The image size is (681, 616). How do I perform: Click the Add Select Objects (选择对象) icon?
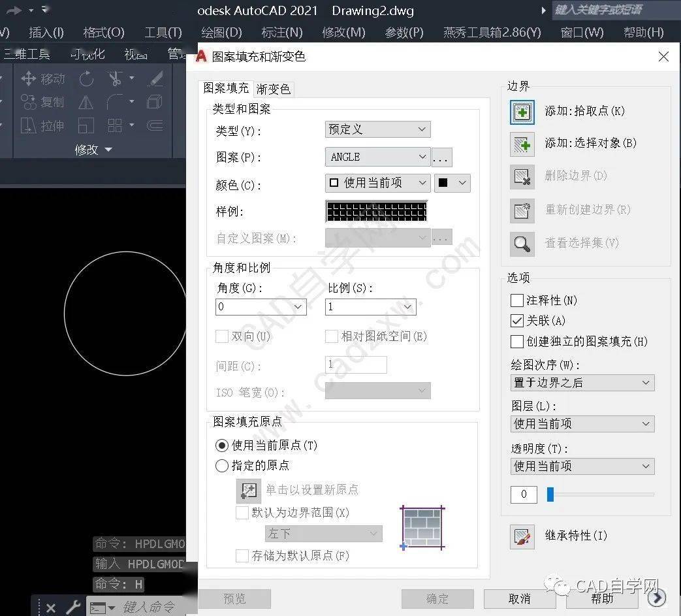click(522, 144)
